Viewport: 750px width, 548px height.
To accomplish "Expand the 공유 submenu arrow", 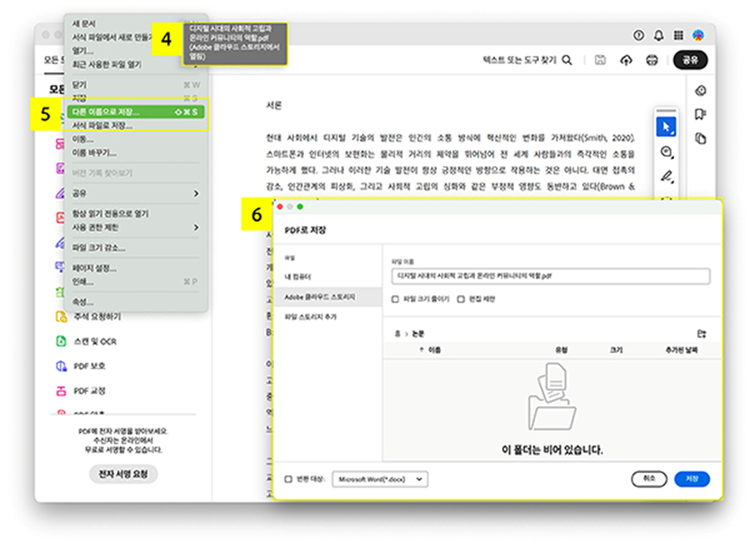I will (x=196, y=193).
